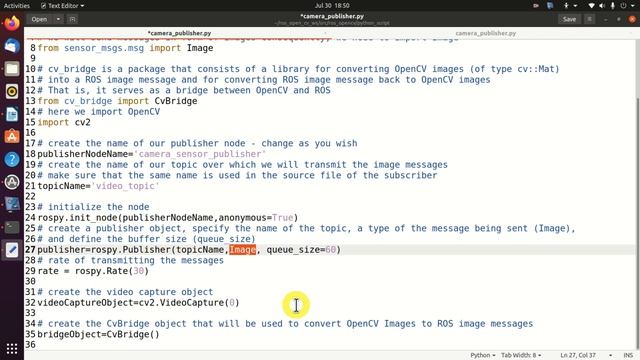Click the Open button
Image resolution: width=640 pixels, height=360 pixels.
click(x=39, y=19)
